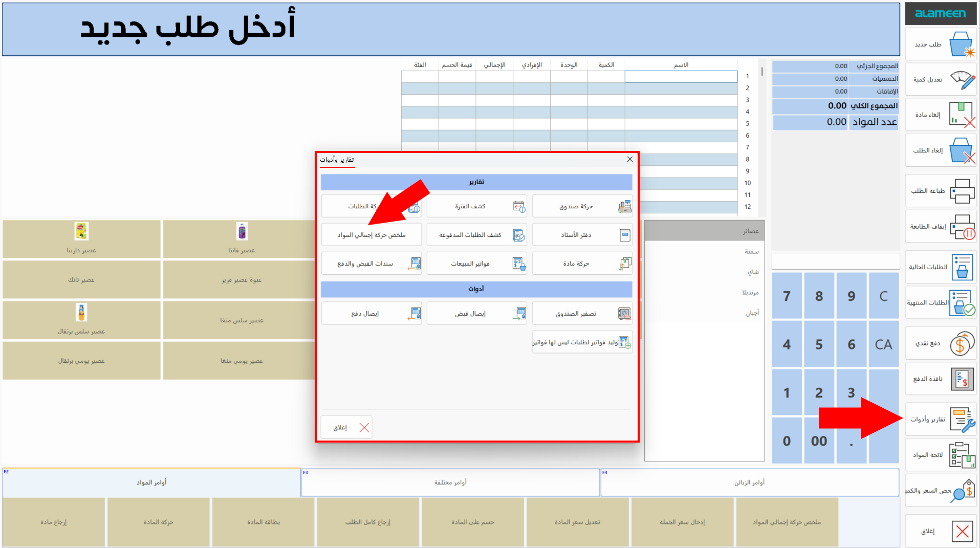Screen dimensions: 980x548
Task: Click items total movement summary in bottom bar
Action: pyautogui.click(x=787, y=522)
